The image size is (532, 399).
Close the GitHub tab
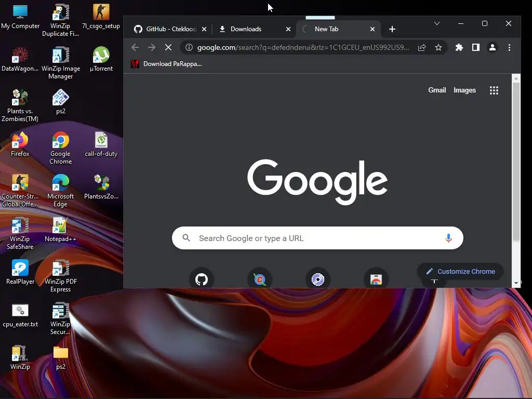(204, 29)
